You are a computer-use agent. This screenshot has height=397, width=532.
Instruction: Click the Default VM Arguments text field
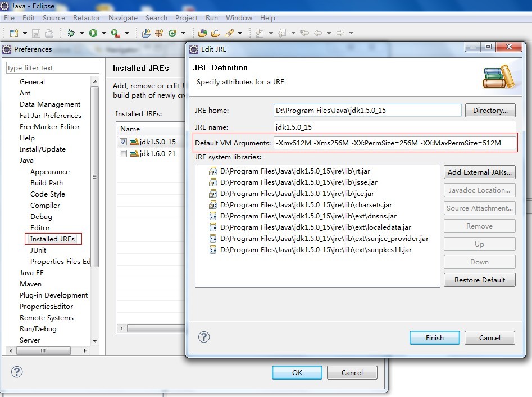click(x=394, y=143)
